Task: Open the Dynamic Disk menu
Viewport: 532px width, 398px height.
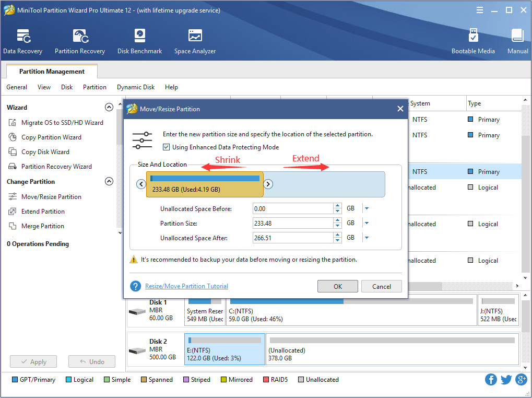Action: pyautogui.click(x=135, y=87)
